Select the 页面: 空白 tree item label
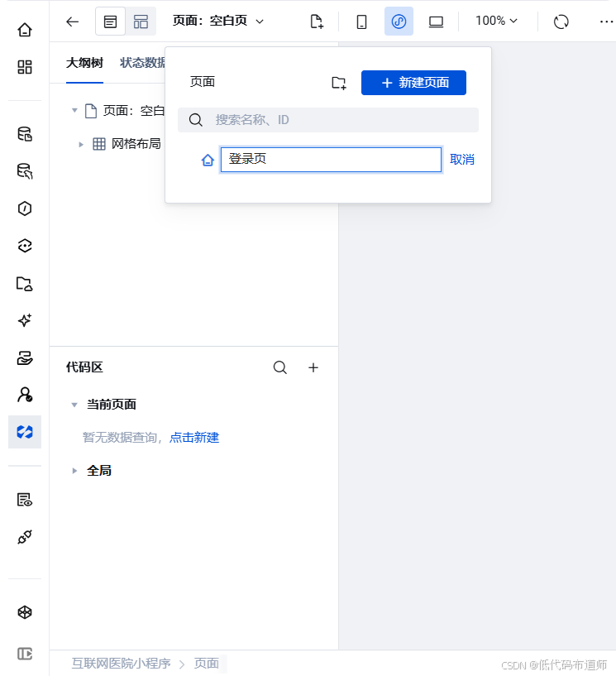 134,111
